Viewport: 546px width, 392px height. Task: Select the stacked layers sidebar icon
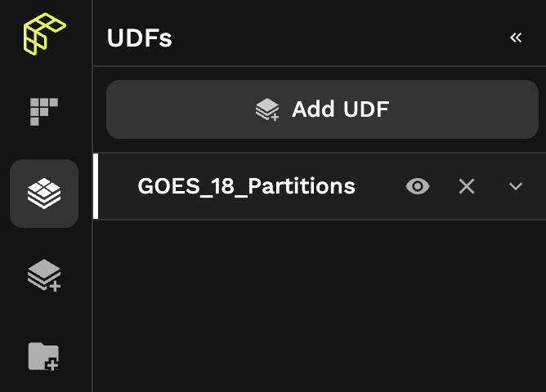[44, 194]
